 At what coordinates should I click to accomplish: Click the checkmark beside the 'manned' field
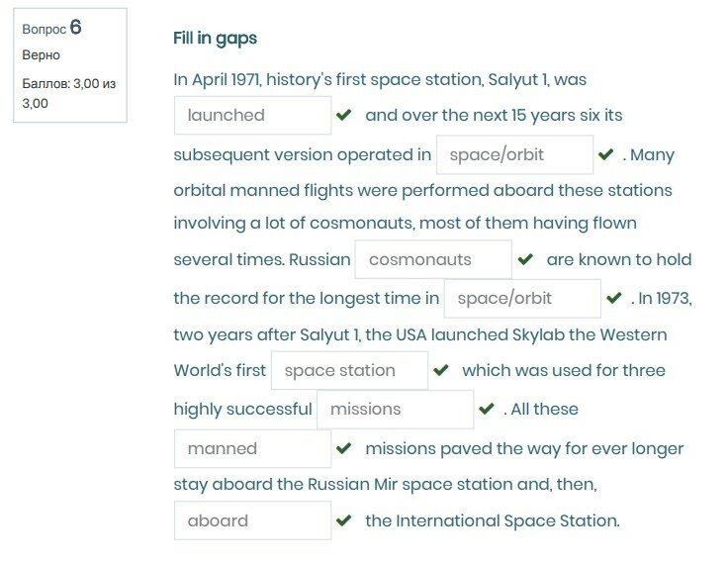[344, 448]
